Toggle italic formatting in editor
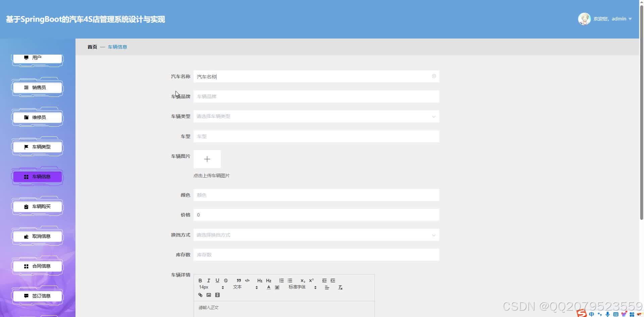The width and height of the screenshot is (644, 317). 209,280
